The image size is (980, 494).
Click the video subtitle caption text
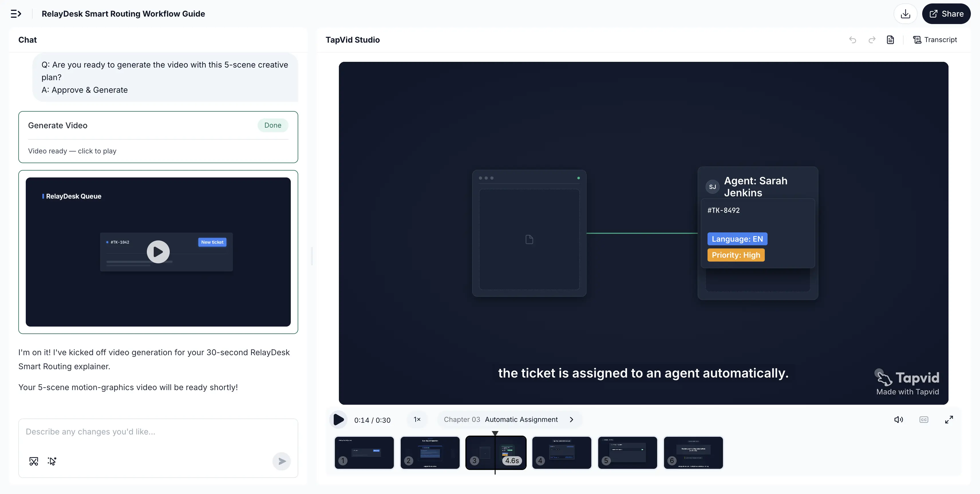[643, 373]
